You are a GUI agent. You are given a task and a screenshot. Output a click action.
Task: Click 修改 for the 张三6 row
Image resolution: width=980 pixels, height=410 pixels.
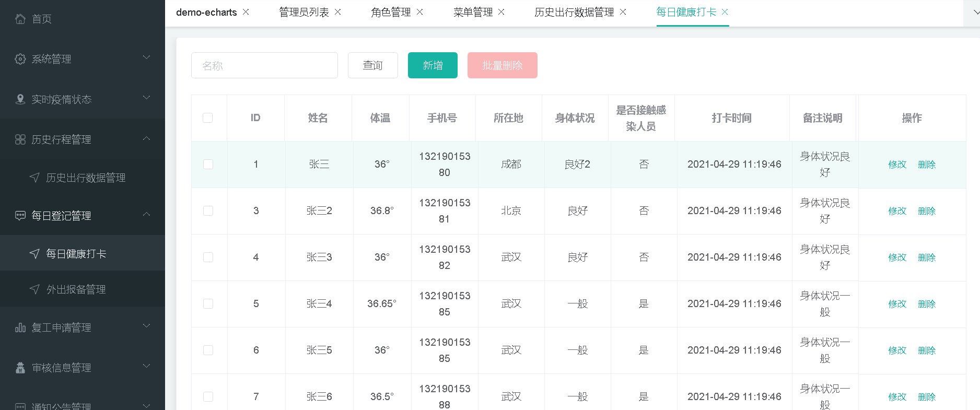[x=897, y=397]
